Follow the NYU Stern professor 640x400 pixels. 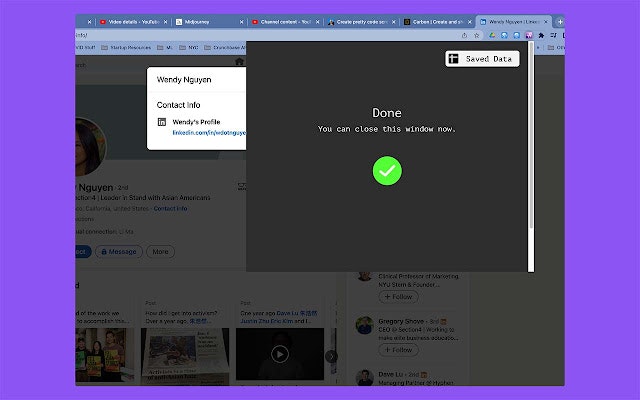[x=398, y=297]
